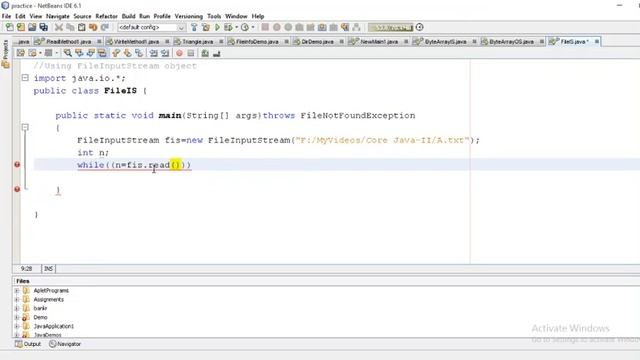
Task: Click the Build Main Project hammer icon
Action: pos(194,27)
